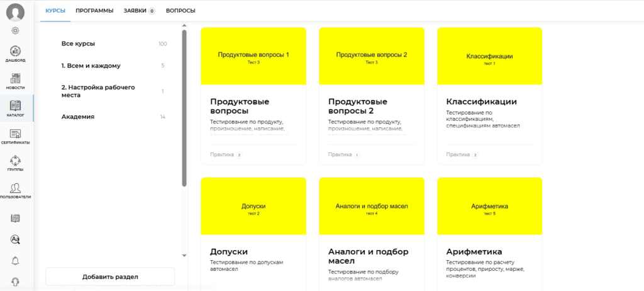Select the '1. Всем и каждому' category

coord(91,66)
